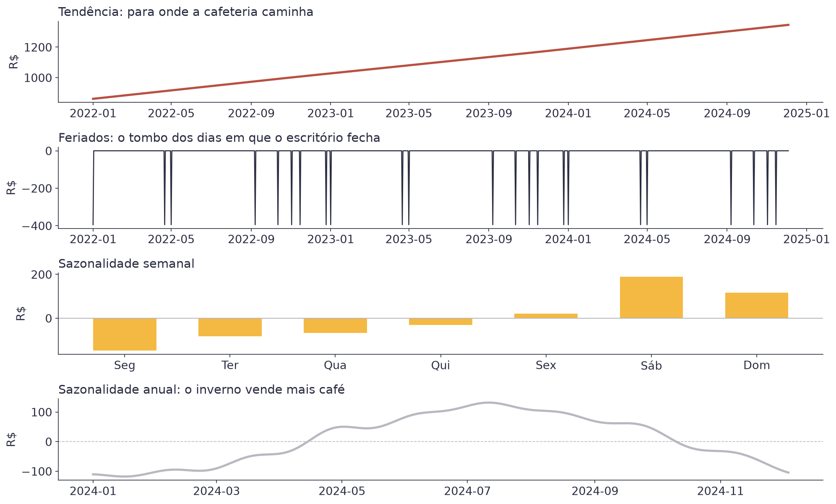Select the Dom bar in the weekly chart
Screen dimensions: 836x504
pyautogui.click(x=757, y=305)
